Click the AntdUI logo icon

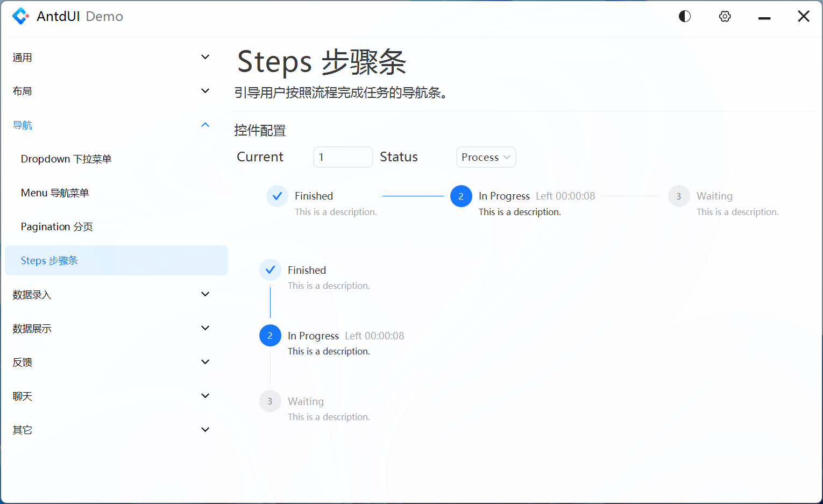coord(21,16)
